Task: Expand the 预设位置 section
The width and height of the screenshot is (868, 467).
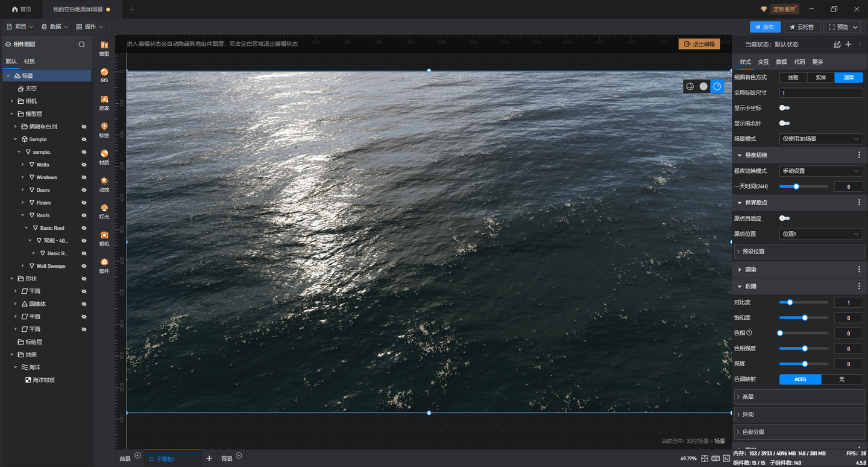Action: (x=799, y=251)
